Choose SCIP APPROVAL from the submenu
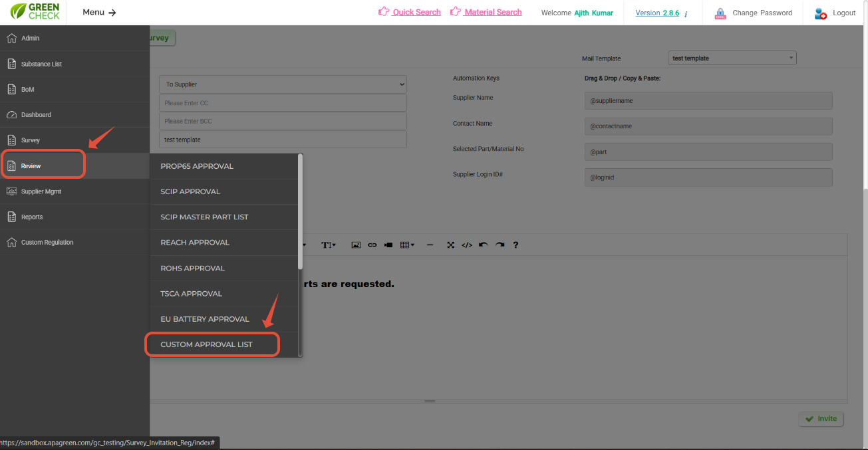This screenshot has height=450, width=868. (224, 191)
